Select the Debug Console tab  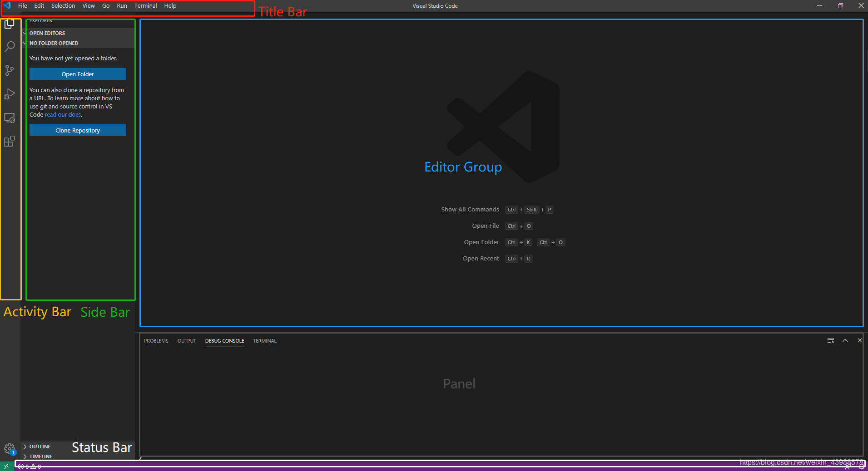224,341
